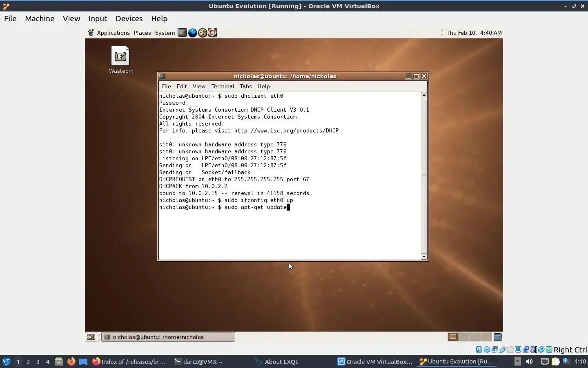
Task: Open the file manager icon in host taskbar
Action: 59,361
